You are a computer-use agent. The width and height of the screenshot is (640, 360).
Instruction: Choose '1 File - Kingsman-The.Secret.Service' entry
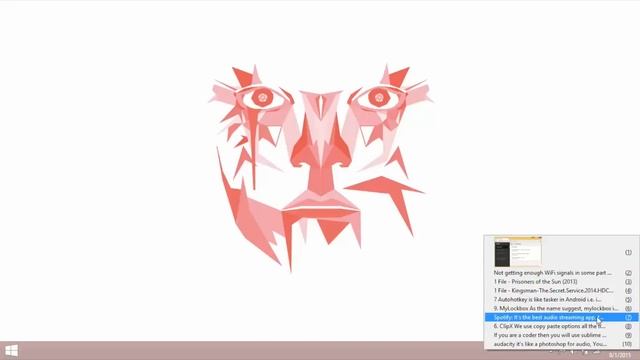[561, 291]
